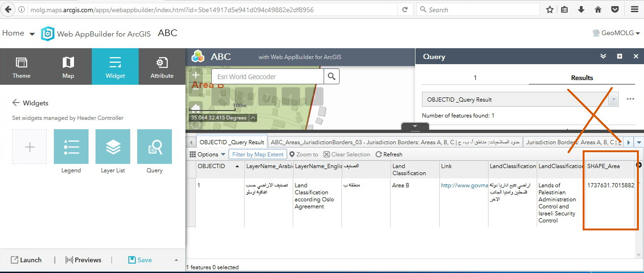644x273 pixels.
Task: Open the browser hamburger menu
Action: click(635, 9)
